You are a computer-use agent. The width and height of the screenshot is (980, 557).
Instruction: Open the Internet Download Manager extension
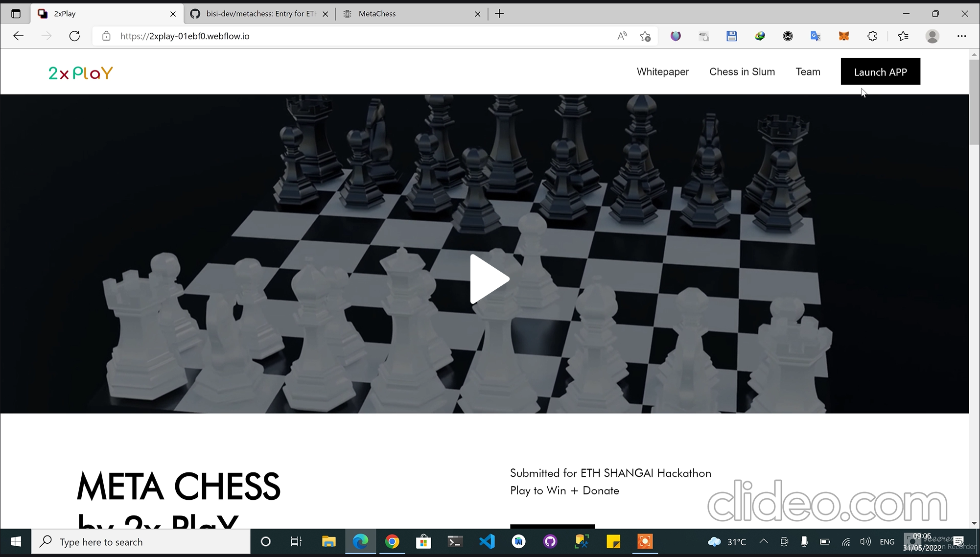click(x=760, y=36)
